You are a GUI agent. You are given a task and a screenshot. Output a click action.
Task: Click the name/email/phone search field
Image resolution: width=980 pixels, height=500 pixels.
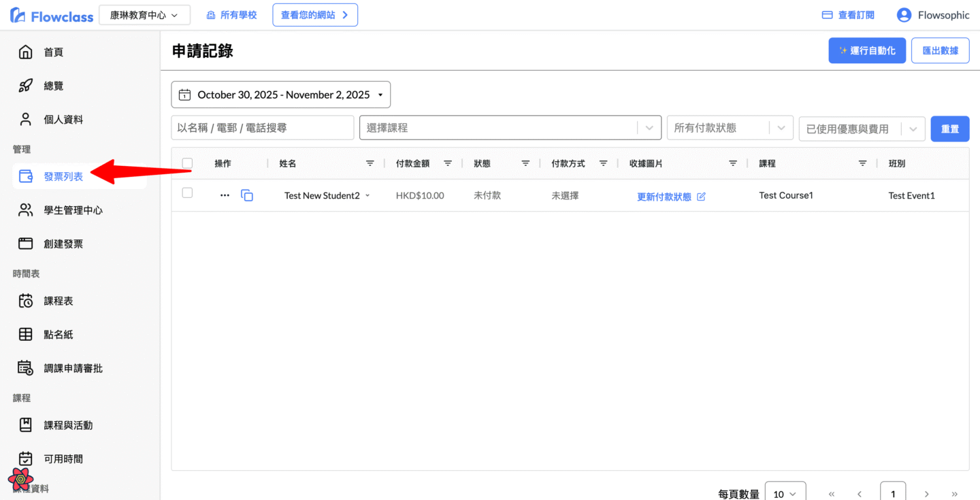[x=262, y=128]
